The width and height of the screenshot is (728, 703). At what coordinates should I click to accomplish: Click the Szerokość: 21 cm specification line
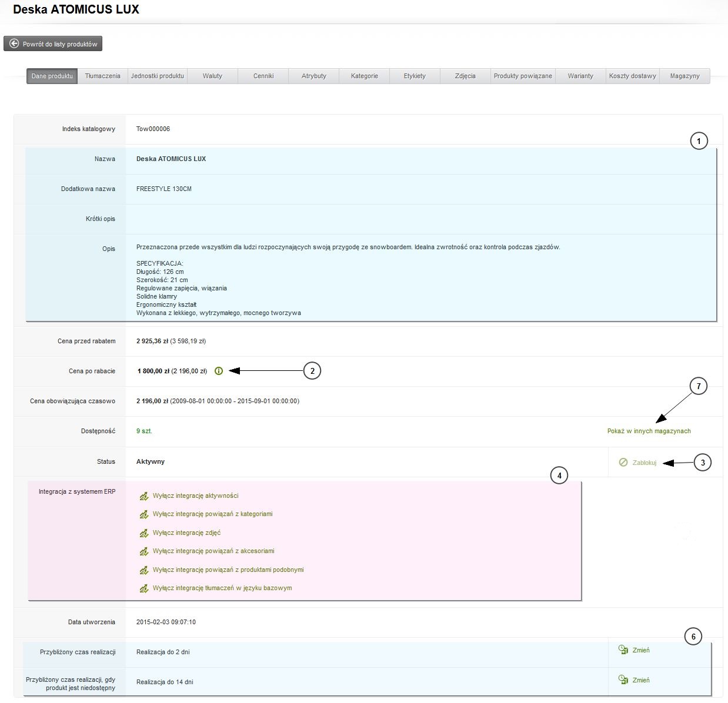click(x=162, y=280)
